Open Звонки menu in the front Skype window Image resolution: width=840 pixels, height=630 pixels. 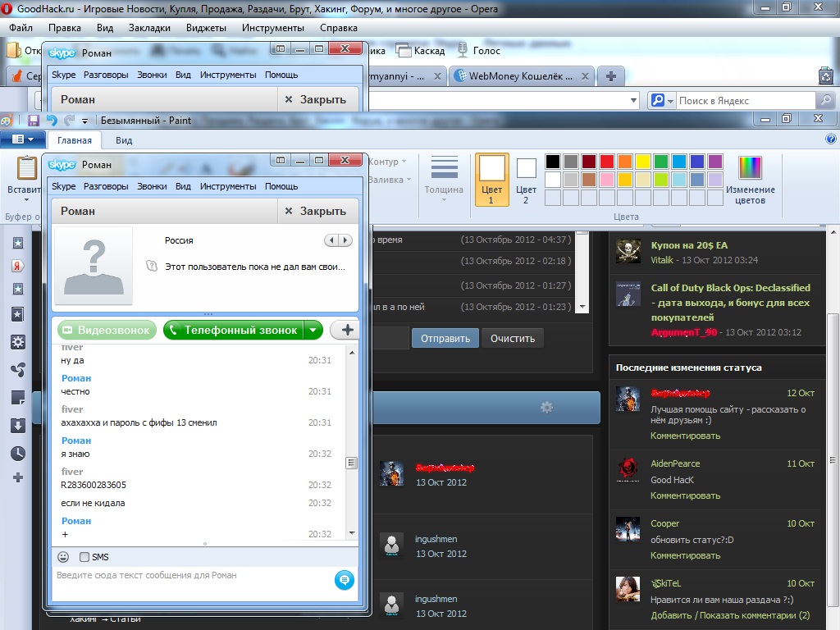(x=152, y=186)
